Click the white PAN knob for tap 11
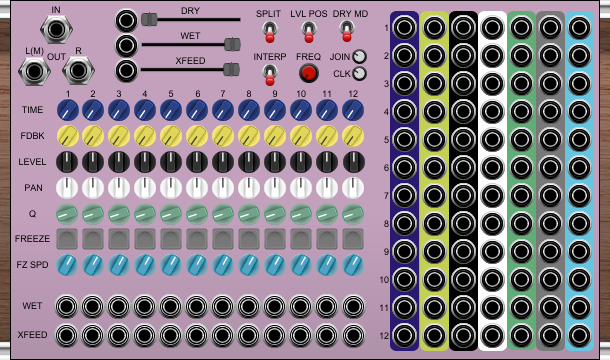Image resolution: width=610 pixels, height=360 pixels. pyautogui.click(x=327, y=188)
